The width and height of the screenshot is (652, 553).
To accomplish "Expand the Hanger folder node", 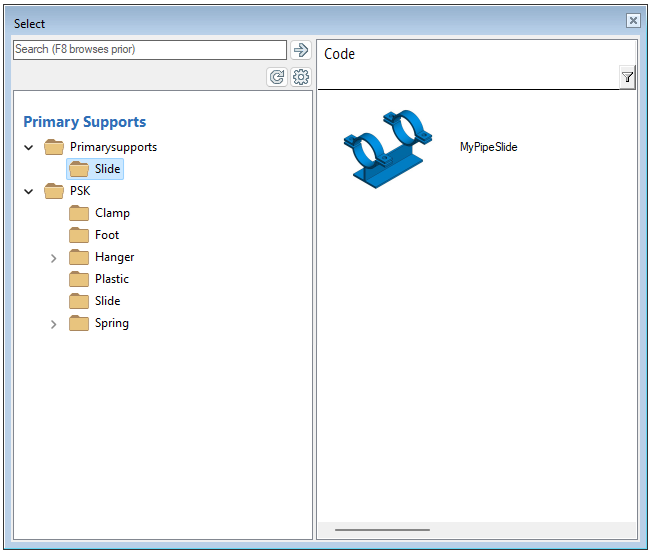I will [54, 258].
